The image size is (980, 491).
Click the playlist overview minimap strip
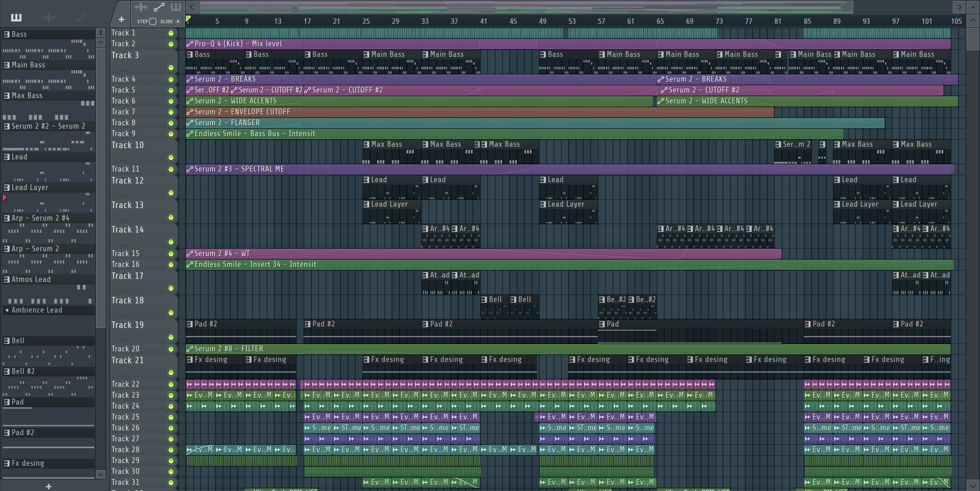coord(526,7)
